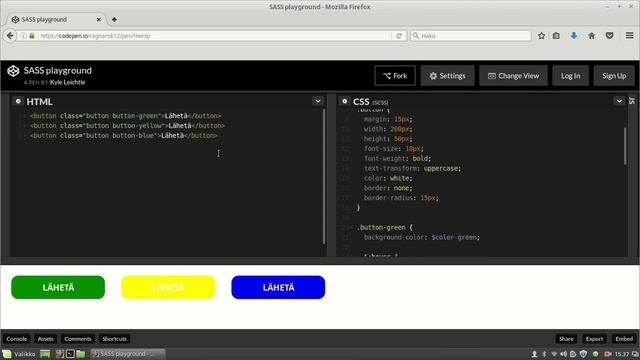Select SASS playground window in taskbar
The width and height of the screenshot is (640, 360).
click(x=127, y=354)
